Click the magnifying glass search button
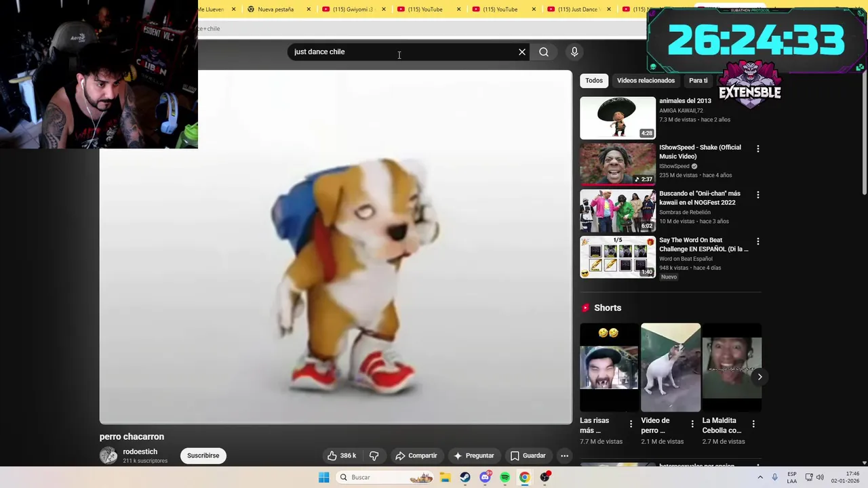The image size is (868, 488). tap(544, 52)
